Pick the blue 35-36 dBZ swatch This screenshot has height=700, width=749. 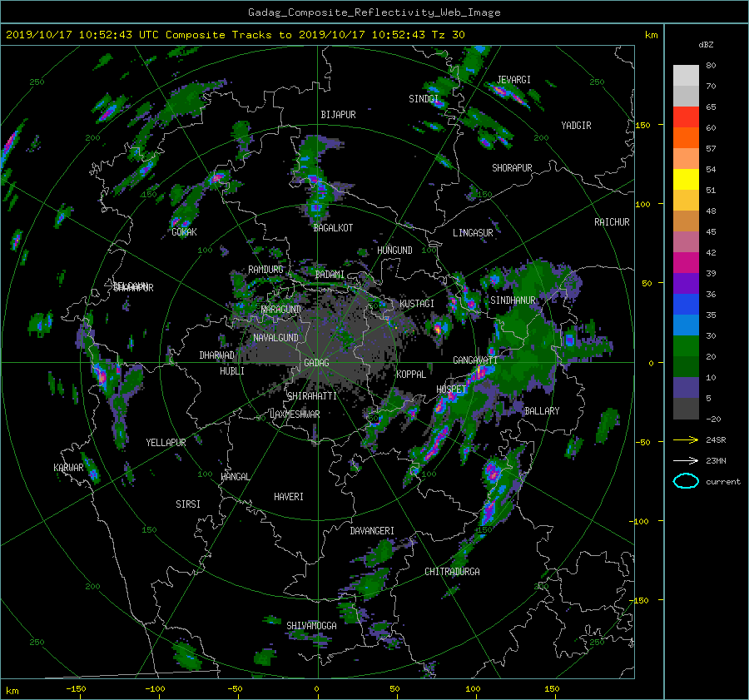(x=686, y=305)
